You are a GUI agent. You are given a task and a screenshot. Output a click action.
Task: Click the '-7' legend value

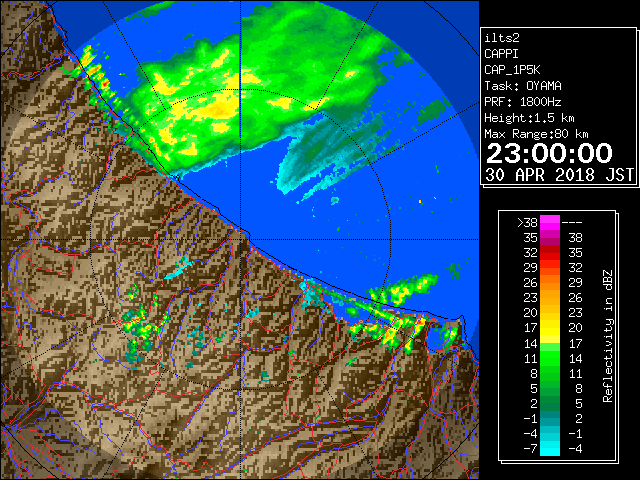coord(530,448)
